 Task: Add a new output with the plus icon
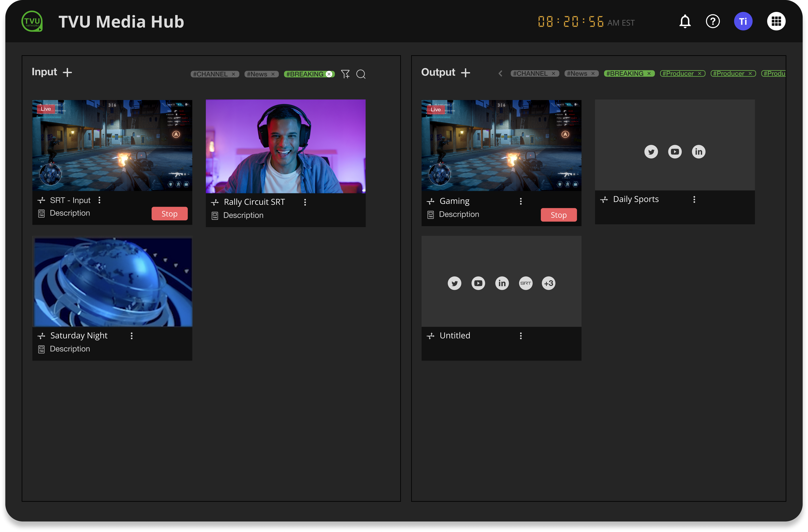pyautogui.click(x=465, y=73)
